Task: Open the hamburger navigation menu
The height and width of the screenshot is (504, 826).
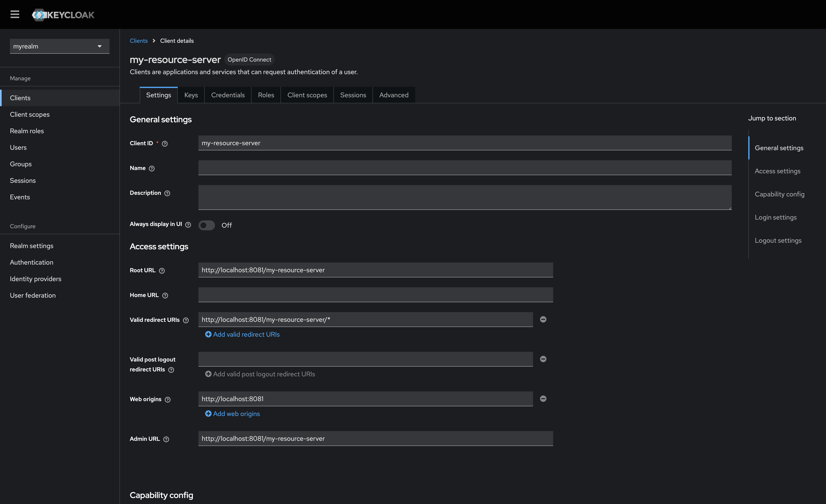Action: [15, 14]
